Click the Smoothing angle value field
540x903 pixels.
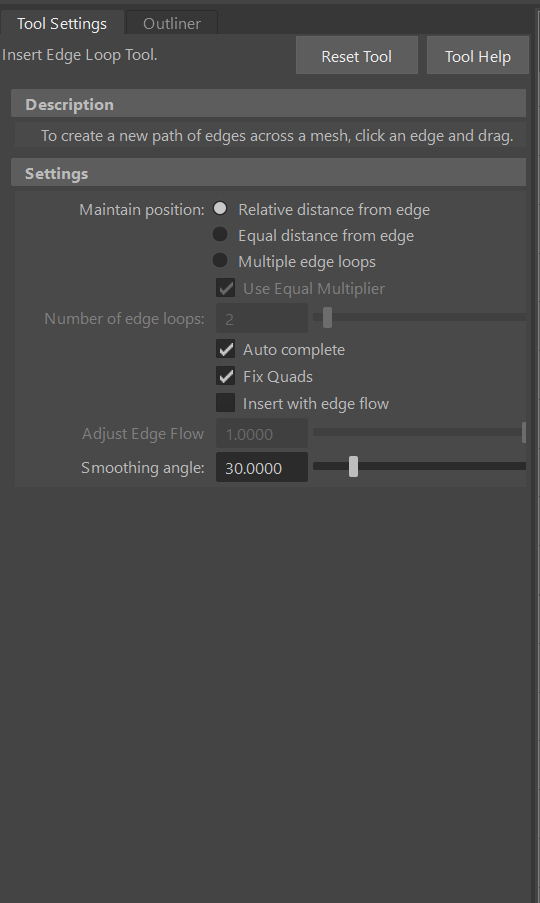point(262,468)
